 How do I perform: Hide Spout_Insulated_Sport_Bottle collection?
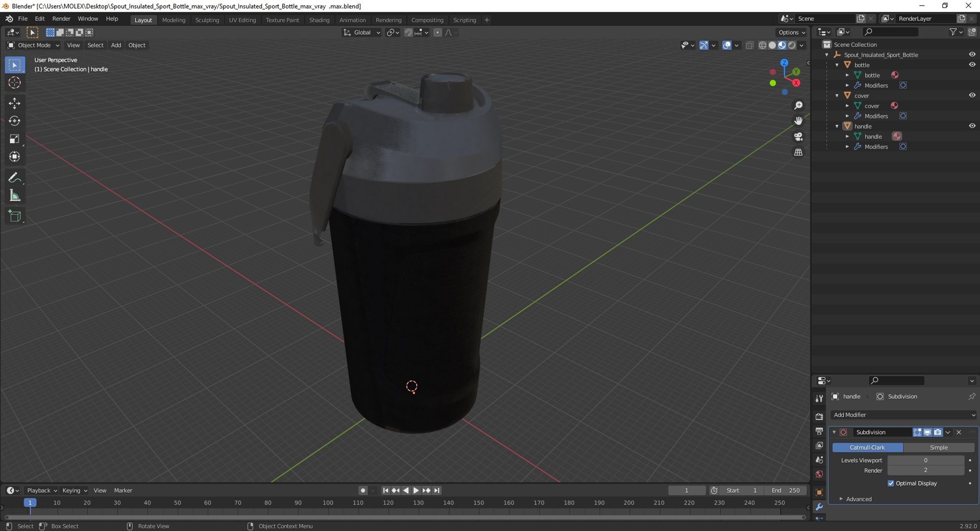tap(972, 55)
